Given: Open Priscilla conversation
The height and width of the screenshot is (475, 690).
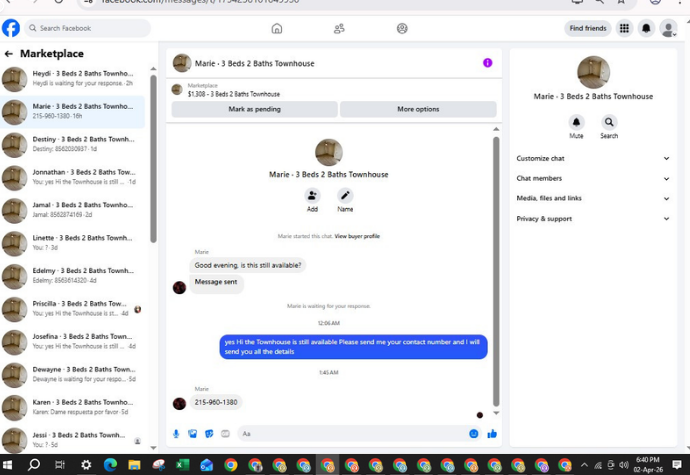Looking at the screenshot, I should click(x=73, y=309).
